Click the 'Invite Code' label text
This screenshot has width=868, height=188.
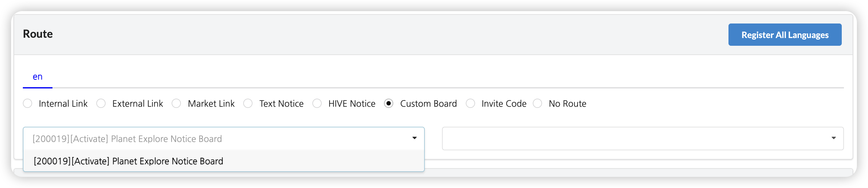504,104
